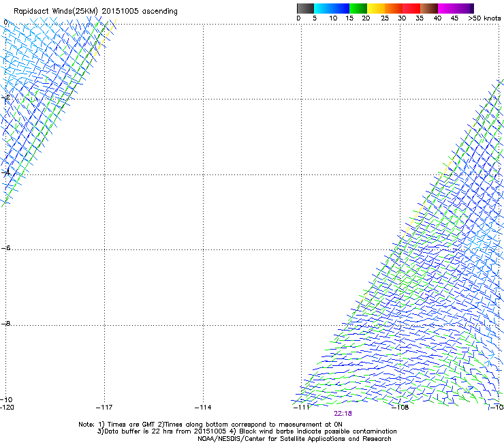Click the title 'Rapidscat Winds(25KM) 20151005 ascending'
Screen dimensions: 504x443
(x=95, y=12)
